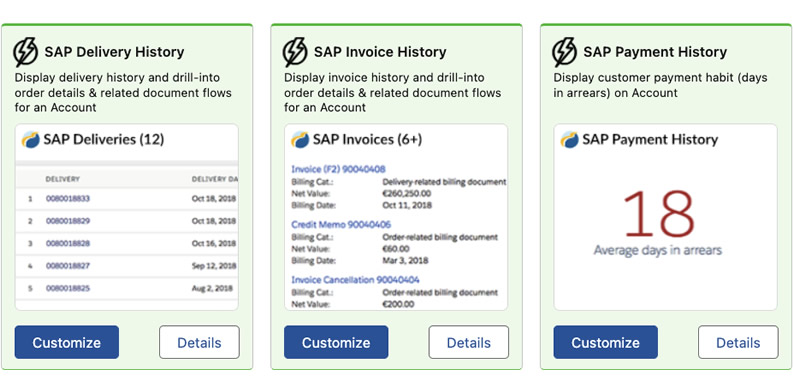793x378 pixels.
Task: Customize the SAP Delivery History card
Action: click(67, 343)
